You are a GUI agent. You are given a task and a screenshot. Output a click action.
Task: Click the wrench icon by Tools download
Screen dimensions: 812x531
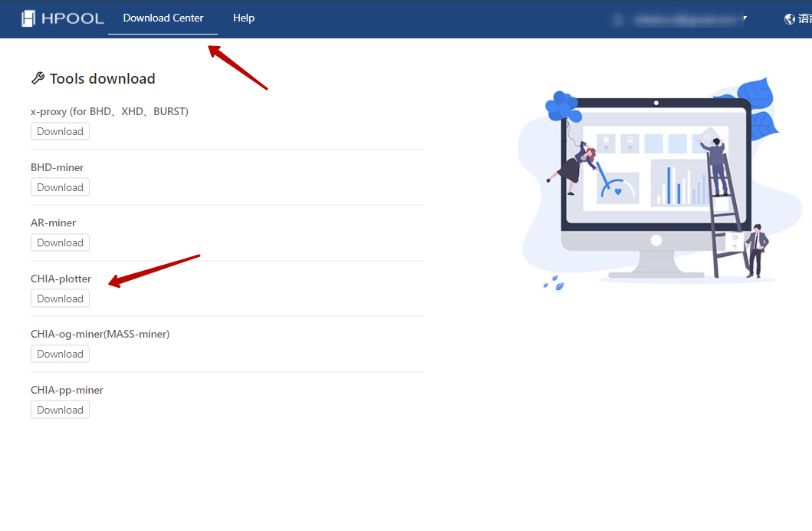tap(38, 78)
